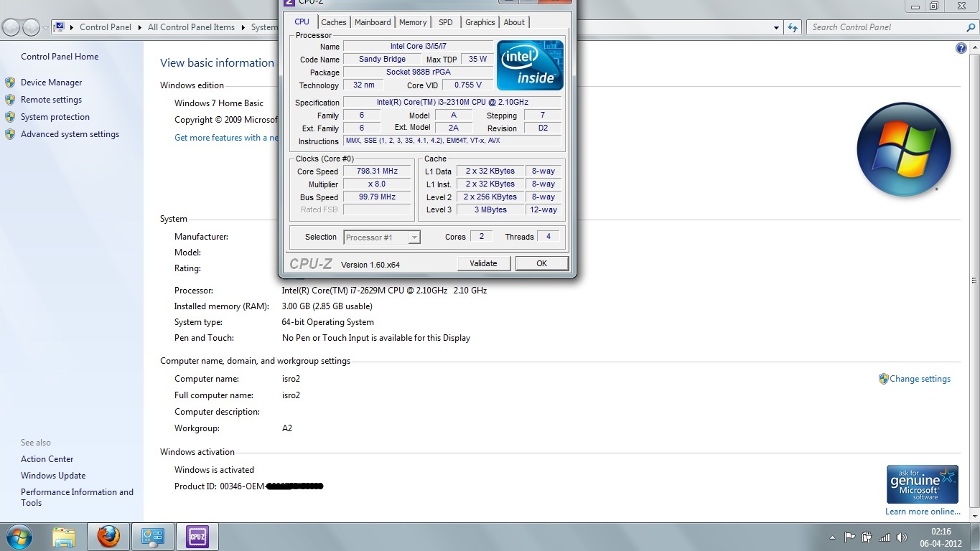Switch to Graphics tab in CPU-Z

coord(480,22)
